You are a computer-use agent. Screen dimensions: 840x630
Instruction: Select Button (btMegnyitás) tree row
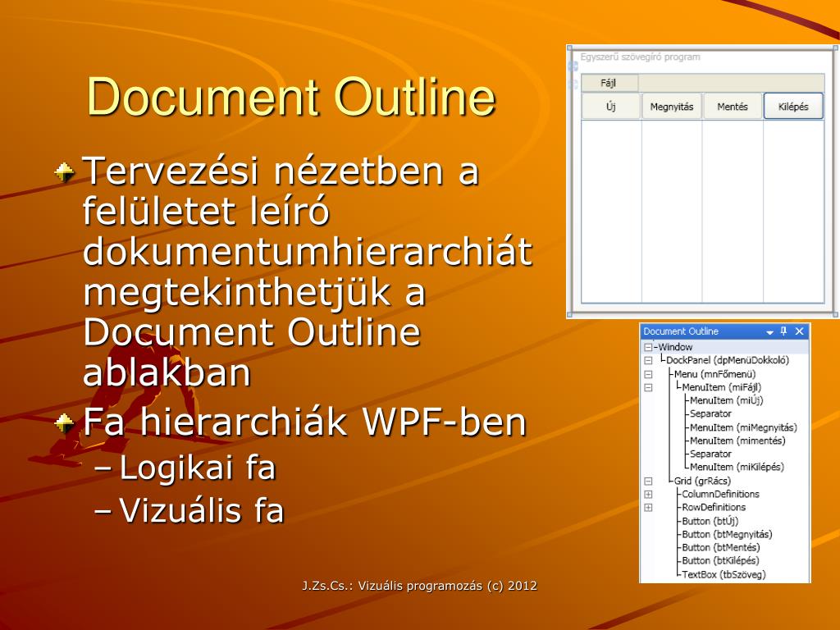pyautogui.click(x=727, y=534)
